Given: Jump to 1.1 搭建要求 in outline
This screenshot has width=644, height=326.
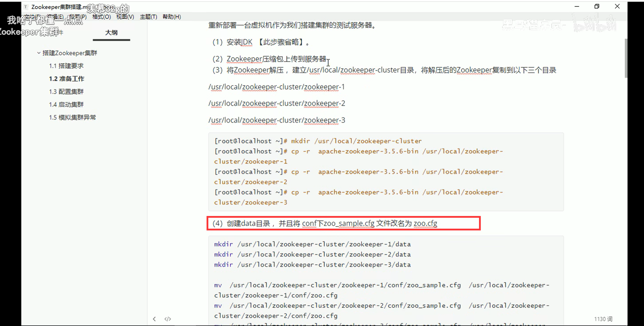Looking at the screenshot, I should click(x=66, y=66).
